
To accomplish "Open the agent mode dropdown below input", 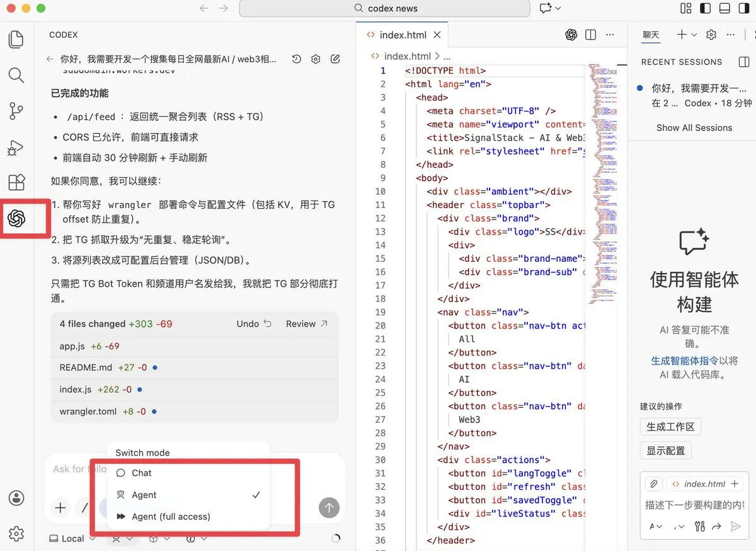I will click(122, 538).
